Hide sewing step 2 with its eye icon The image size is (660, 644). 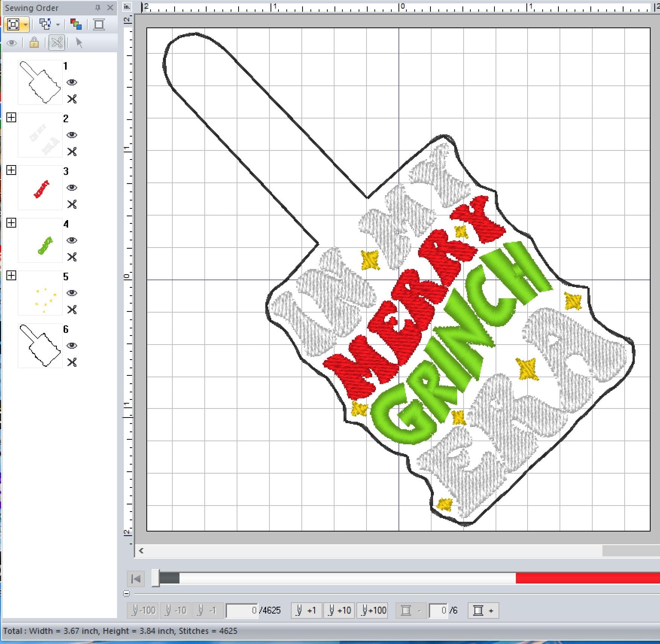[x=72, y=135]
